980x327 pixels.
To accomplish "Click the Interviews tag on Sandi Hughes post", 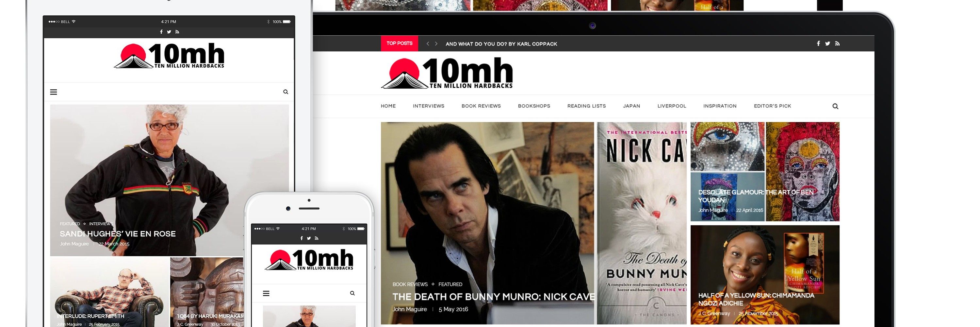I will [101, 224].
